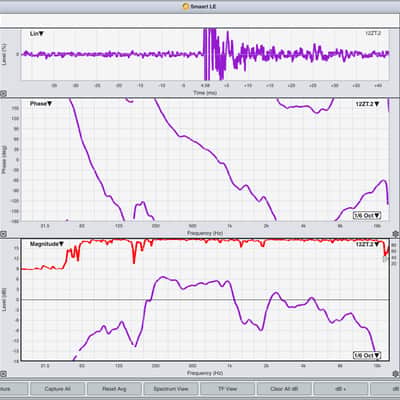400x400 pixels.
Task: Open Phase pane settings gear
Action: (x=396, y=234)
